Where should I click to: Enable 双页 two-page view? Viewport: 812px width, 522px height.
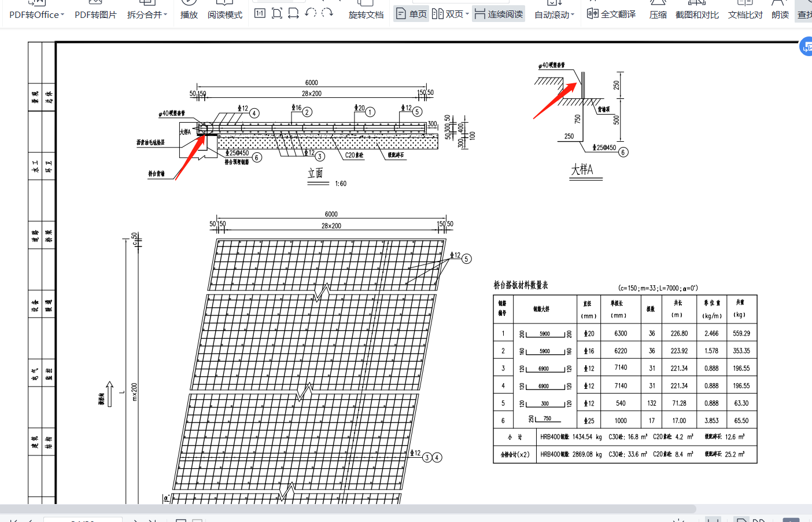pyautogui.click(x=447, y=14)
